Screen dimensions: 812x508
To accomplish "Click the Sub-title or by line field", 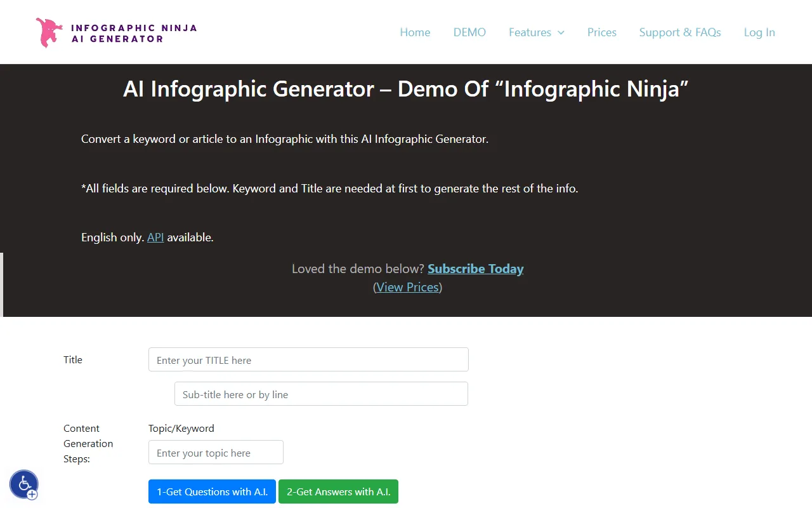I will pyautogui.click(x=321, y=394).
